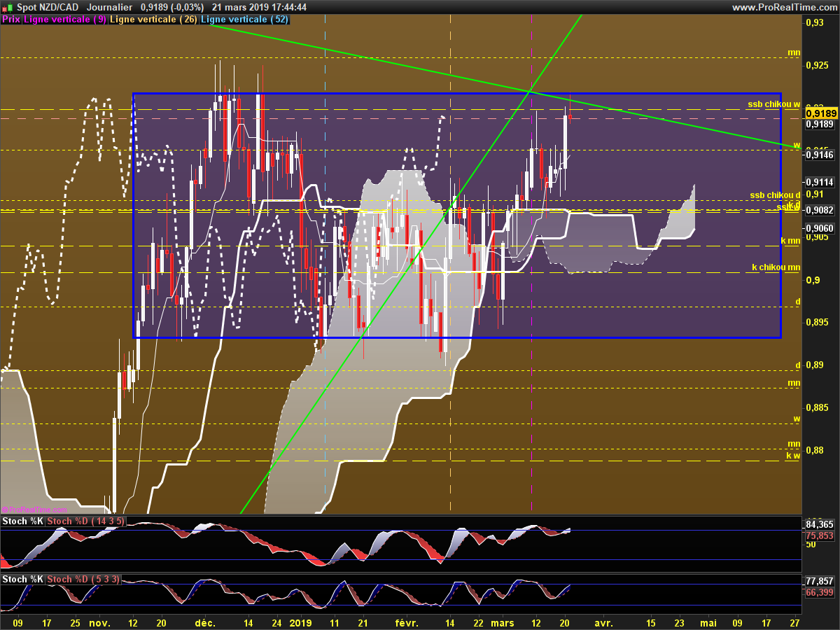This screenshot has height=630, width=840.
Task: Open Ligne verticale (52) indicator label
Action: coord(244,20)
